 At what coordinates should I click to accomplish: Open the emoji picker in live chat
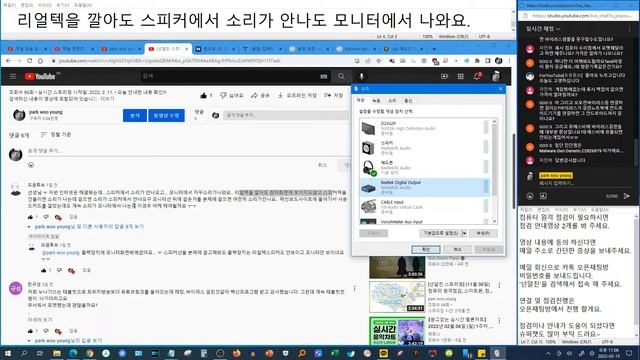pyautogui.click(x=530, y=196)
